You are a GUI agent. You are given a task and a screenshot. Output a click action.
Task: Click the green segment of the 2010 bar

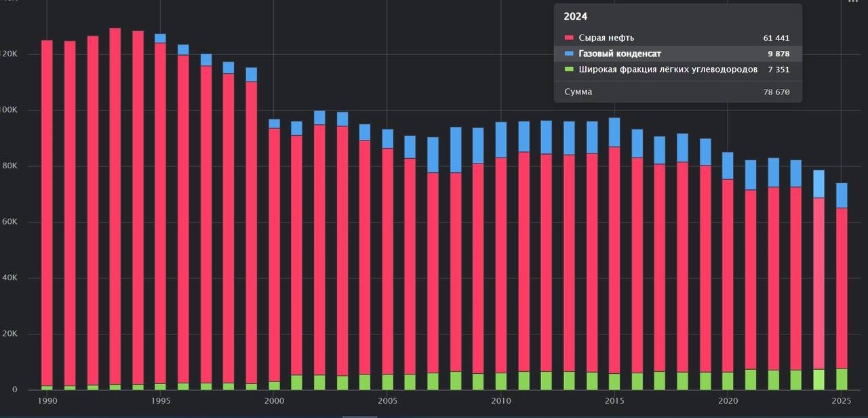501,381
